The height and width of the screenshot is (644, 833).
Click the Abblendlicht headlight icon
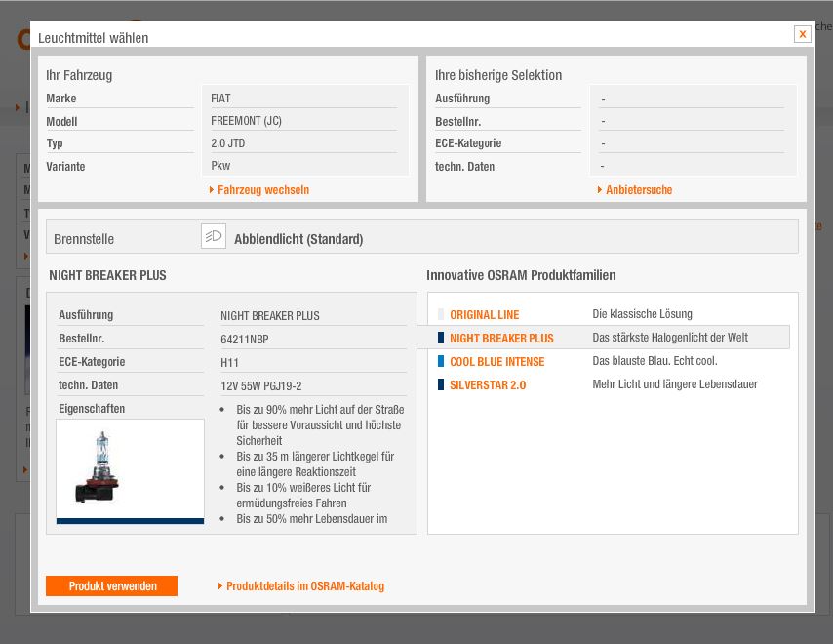tap(213, 236)
